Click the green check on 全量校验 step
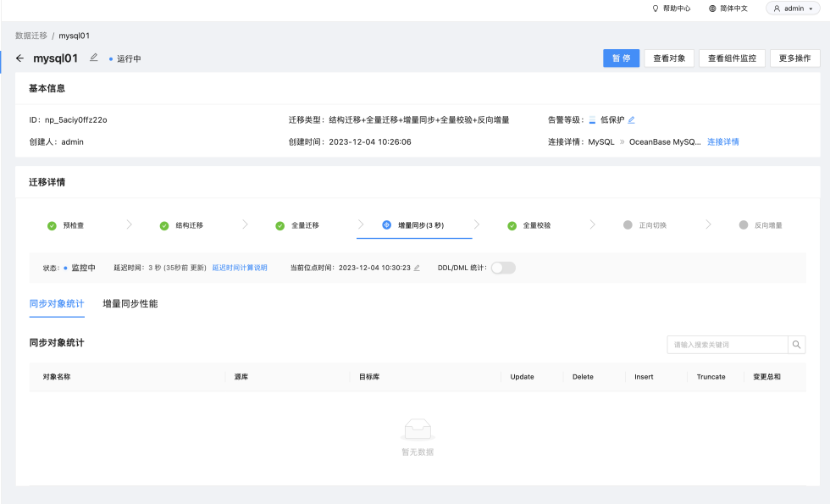Image resolution: width=830 pixels, height=504 pixels. pos(512,226)
